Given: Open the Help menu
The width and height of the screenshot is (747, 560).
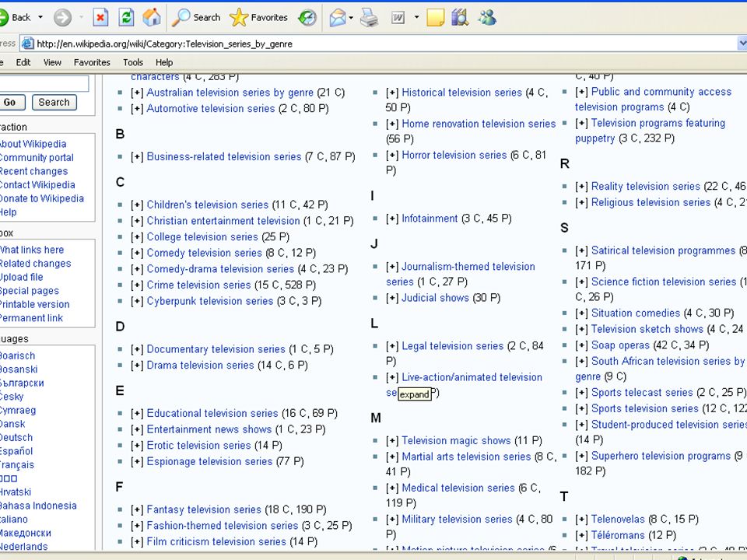Looking at the screenshot, I should (164, 62).
